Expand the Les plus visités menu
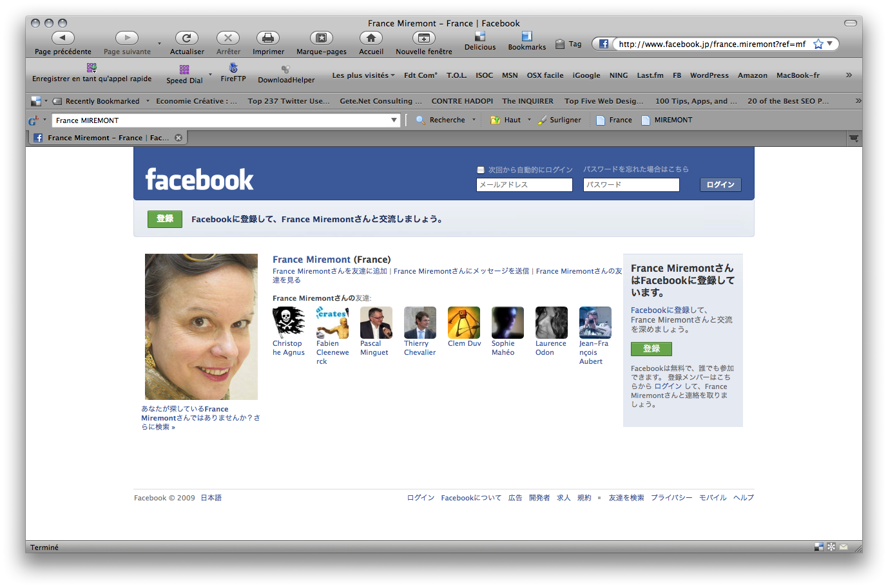Image resolution: width=888 pixels, height=588 pixels. point(363,75)
